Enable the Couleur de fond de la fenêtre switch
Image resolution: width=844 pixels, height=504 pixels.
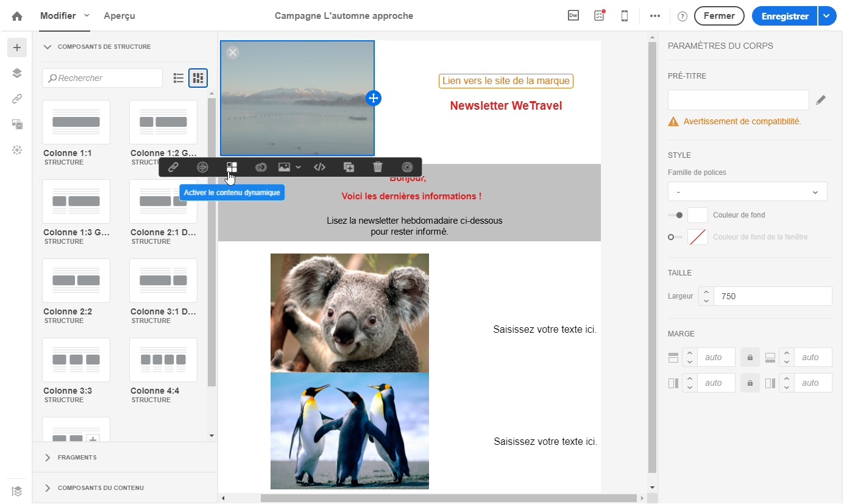click(x=675, y=237)
